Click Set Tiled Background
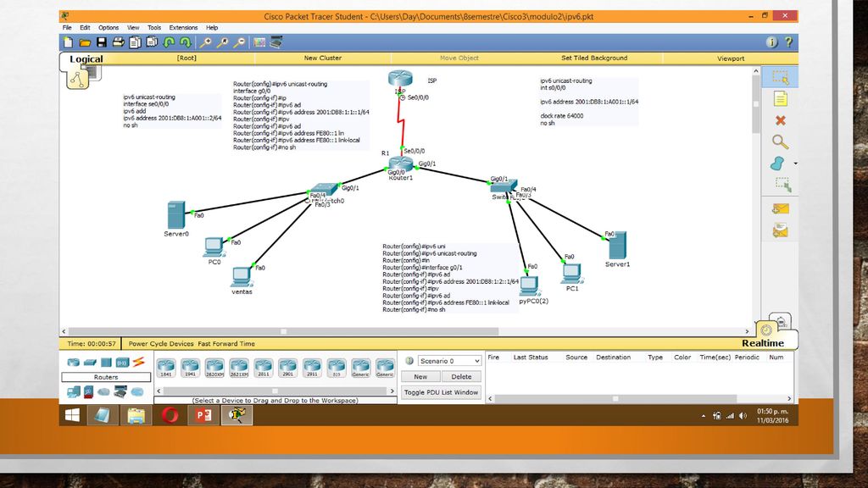 pos(594,58)
